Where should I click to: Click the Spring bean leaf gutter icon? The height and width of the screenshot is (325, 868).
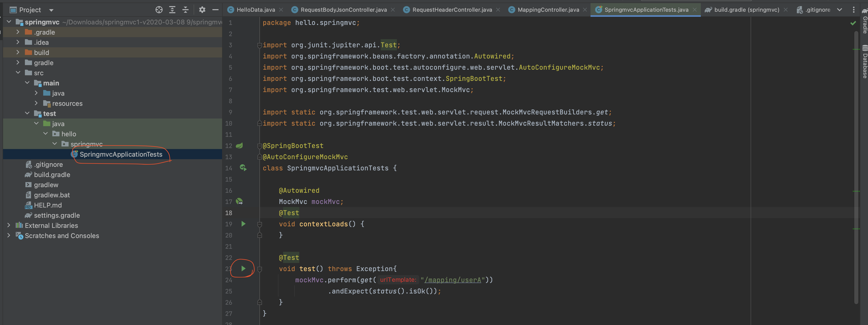point(239,146)
